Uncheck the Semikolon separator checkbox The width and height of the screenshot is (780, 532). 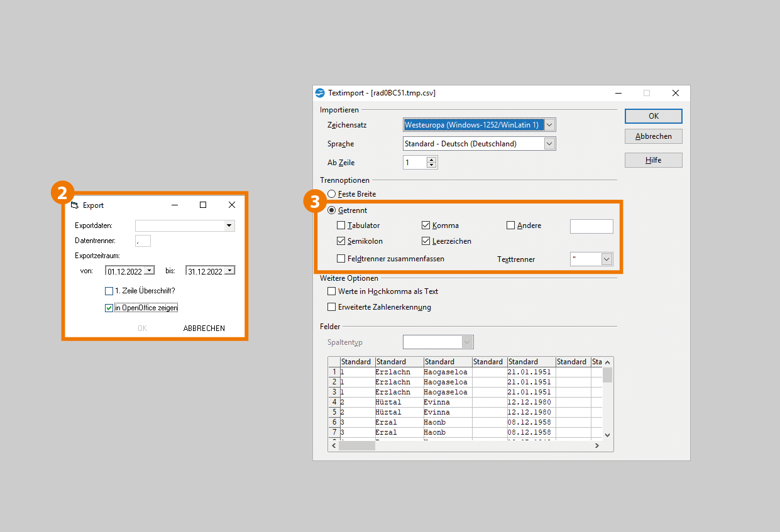(x=341, y=241)
